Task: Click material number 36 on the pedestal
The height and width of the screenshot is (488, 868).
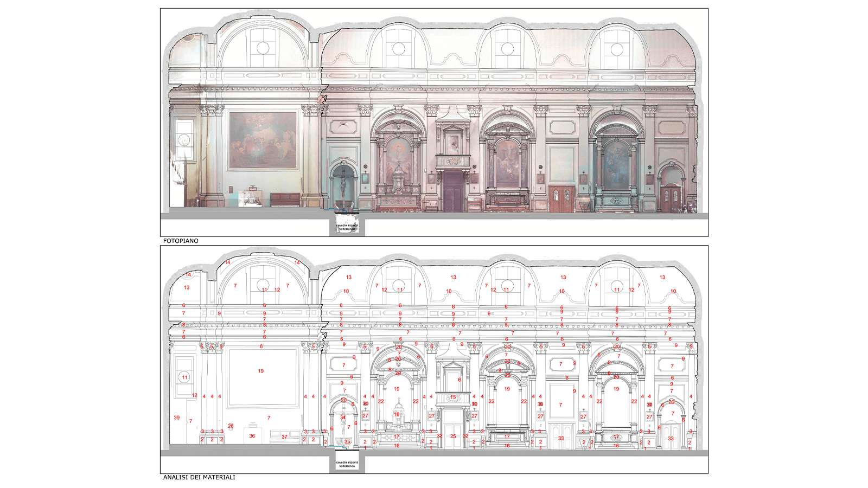Action: pyautogui.click(x=252, y=436)
